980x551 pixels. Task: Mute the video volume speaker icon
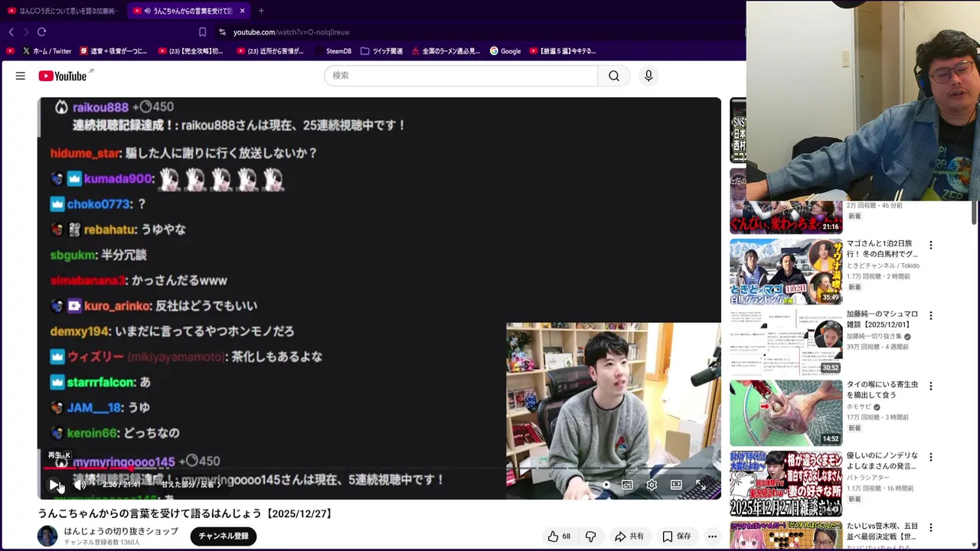(80, 484)
